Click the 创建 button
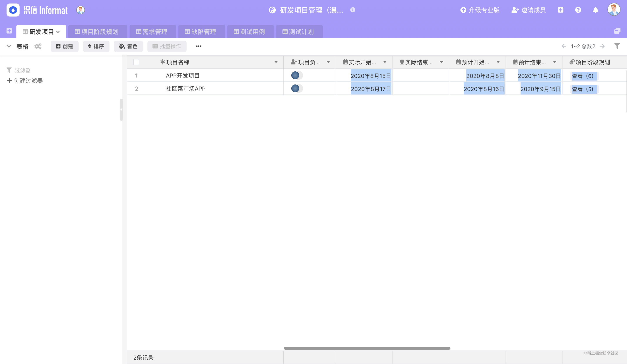This screenshot has width=627, height=364. (64, 46)
